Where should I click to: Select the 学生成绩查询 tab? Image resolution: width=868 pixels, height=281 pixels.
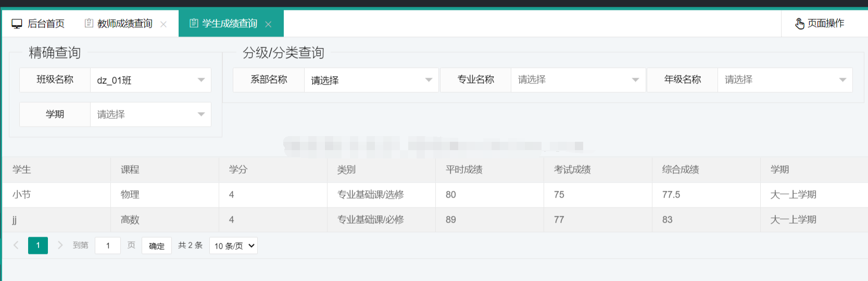(x=231, y=23)
